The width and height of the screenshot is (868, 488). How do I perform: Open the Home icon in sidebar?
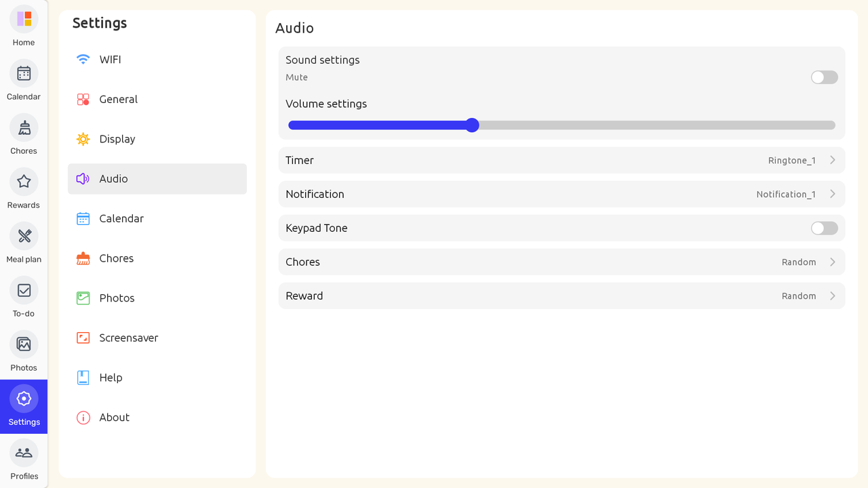pos(24,19)
